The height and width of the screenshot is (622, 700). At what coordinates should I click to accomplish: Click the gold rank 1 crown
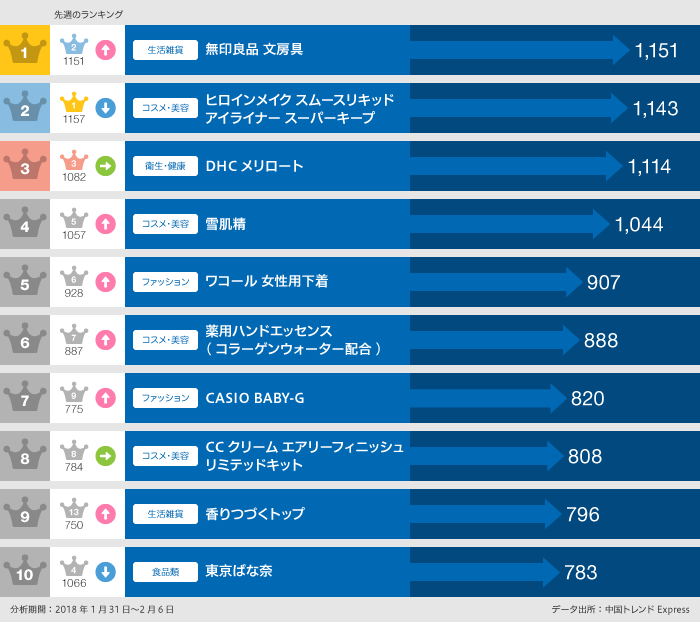tap(24, 50)
